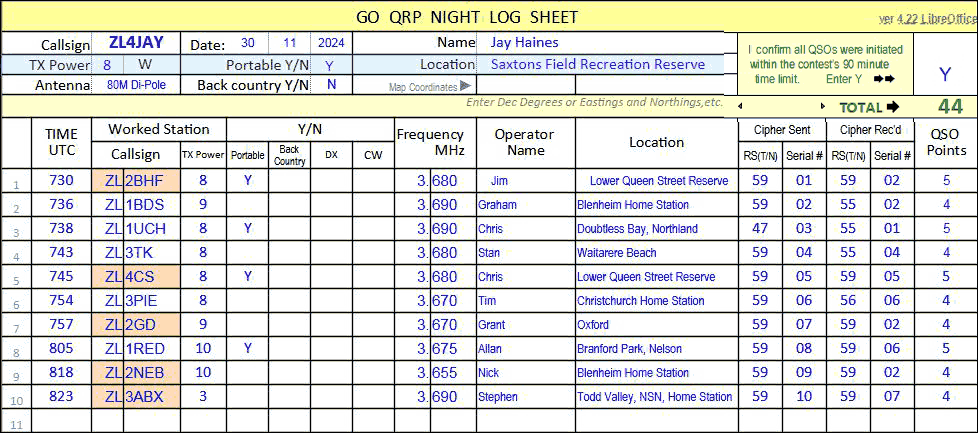This screenshot has height=433, width=978.
Task: Click the frequency cell 655 for Nick
Action: click(x=453, y=372)
